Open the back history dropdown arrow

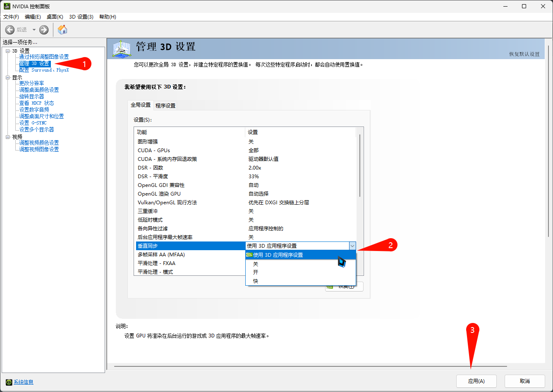point(34,30)
